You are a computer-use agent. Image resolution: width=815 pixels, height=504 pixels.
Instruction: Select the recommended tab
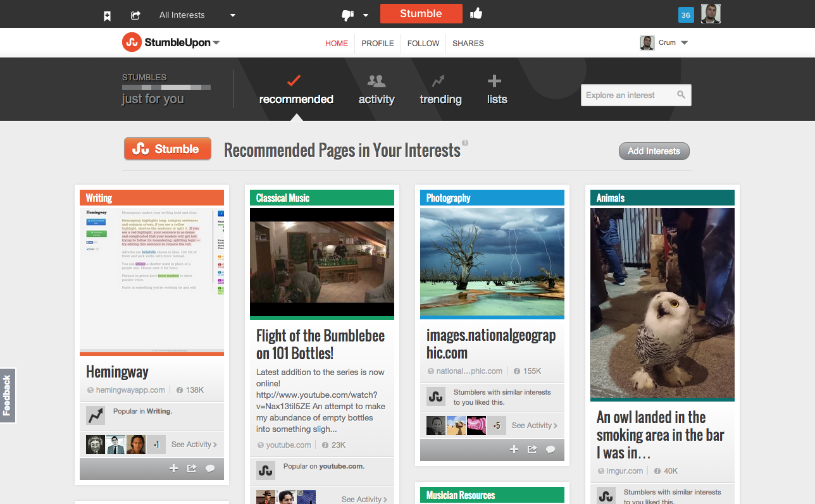coord(296,90)
